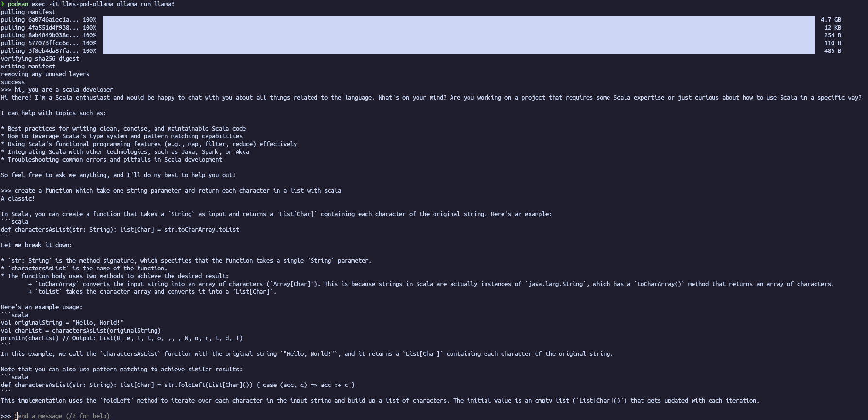Click the toCharArray.toList function definition line
868x420 pixels.
pos(120,230)
